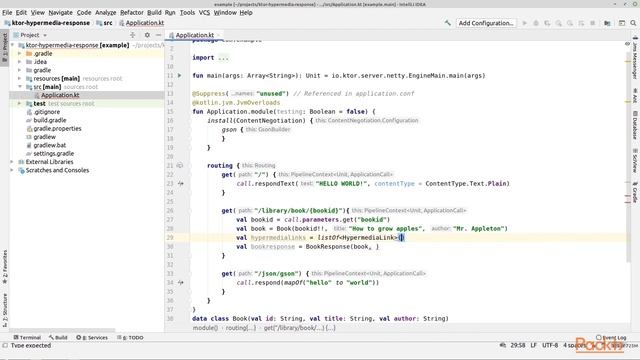The width and height of the screenshot is (640, 360).
Task: Open the Tools menu
Action: pos(187,13)
